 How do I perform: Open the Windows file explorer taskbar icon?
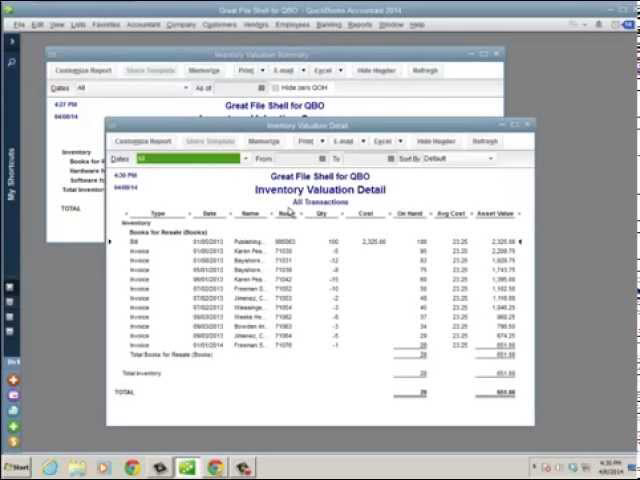click(76, 467)
